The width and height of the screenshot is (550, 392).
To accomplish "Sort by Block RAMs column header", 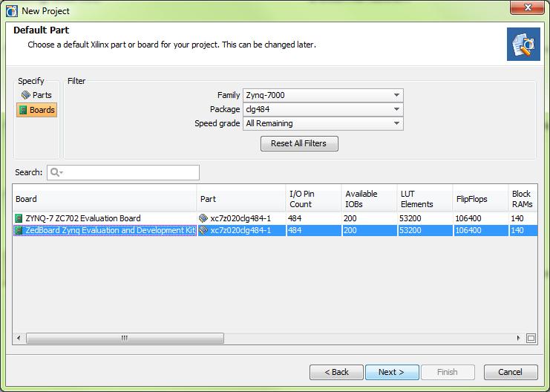I will (x=523, y=199).
